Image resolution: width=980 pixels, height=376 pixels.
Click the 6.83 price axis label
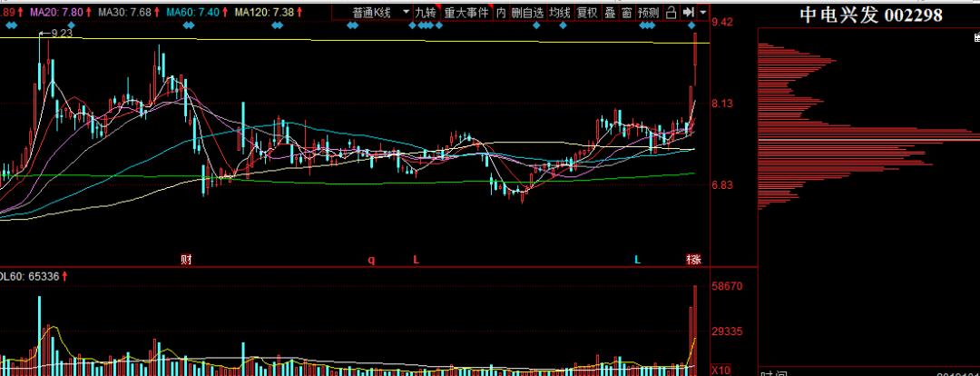[723, 185]
